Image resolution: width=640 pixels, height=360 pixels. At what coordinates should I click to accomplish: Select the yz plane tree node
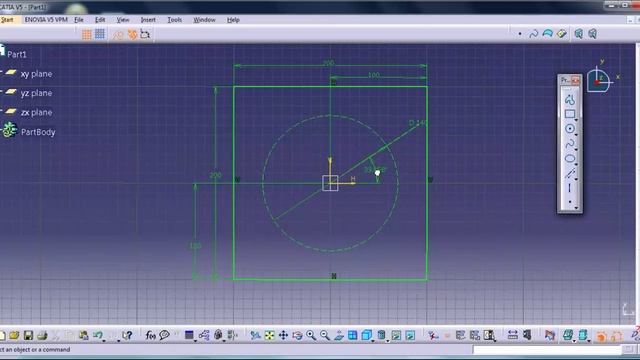(x=36, y=93)
